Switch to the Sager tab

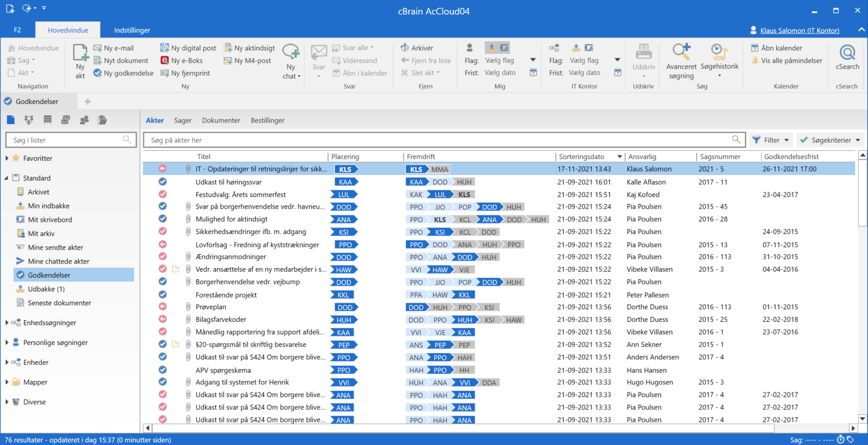pos(183,120)
